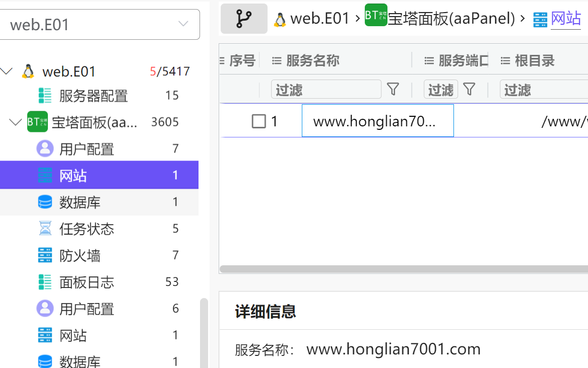
Task: Collapse the web.E01 tree node
Action: (7, 71)
